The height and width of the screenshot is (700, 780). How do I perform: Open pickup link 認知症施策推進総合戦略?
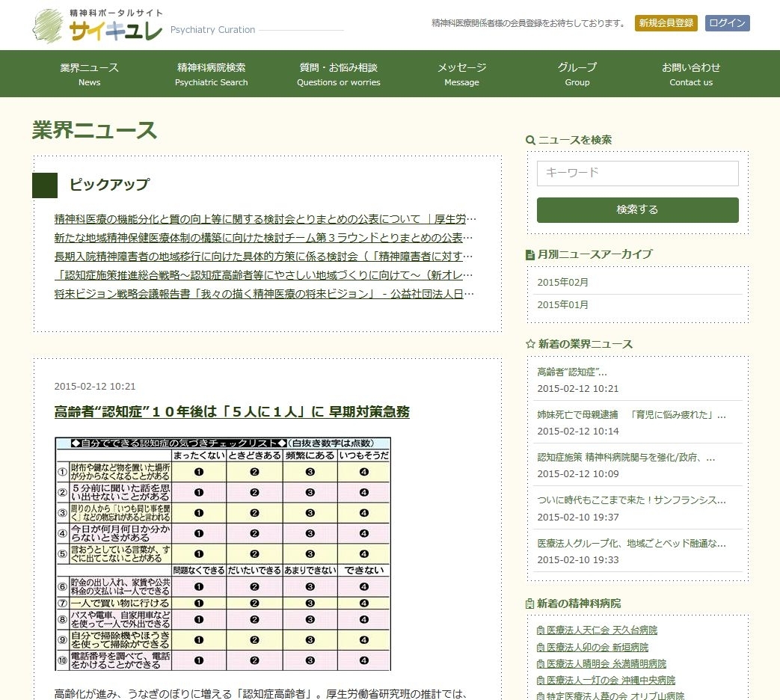point(264,275)
